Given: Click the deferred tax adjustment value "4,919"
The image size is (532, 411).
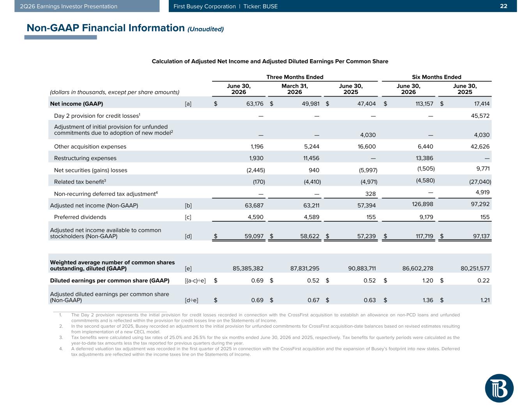Looking at the screenshot, I should point(482,192).
